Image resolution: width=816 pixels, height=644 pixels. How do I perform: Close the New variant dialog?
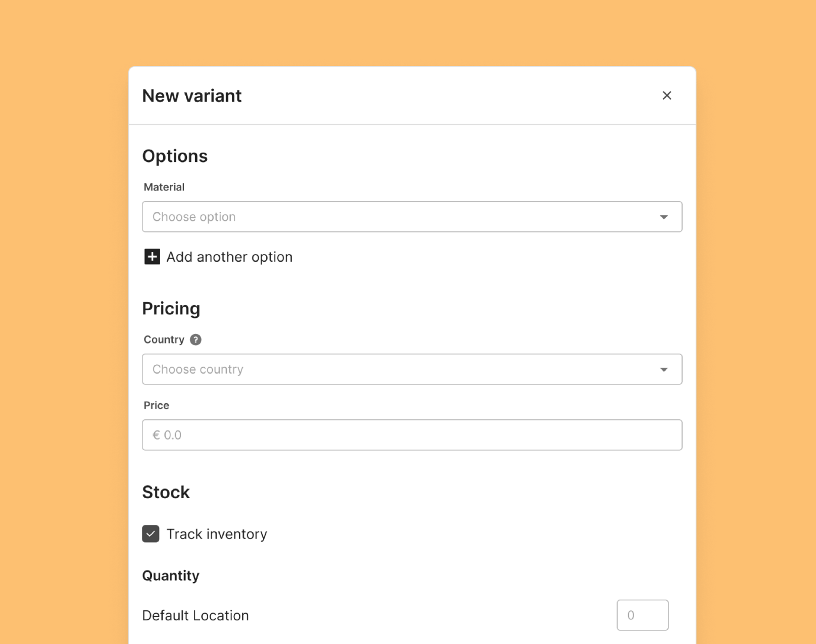667,96
